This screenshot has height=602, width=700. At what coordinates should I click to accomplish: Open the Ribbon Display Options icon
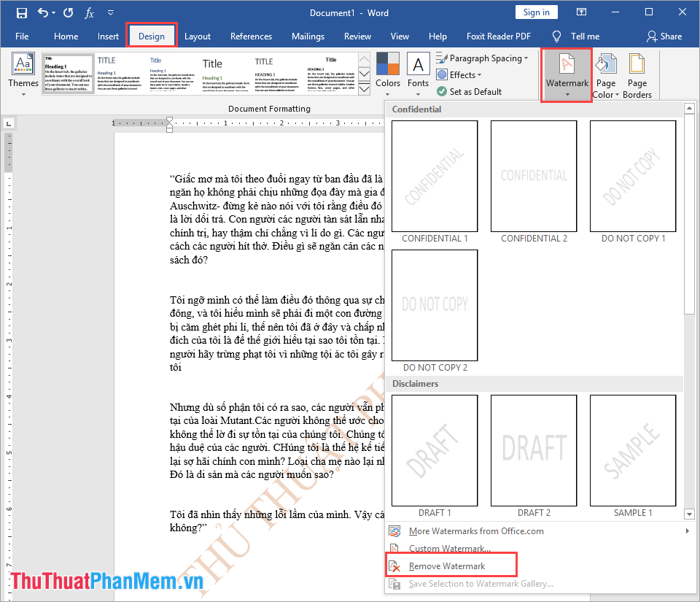580,12
